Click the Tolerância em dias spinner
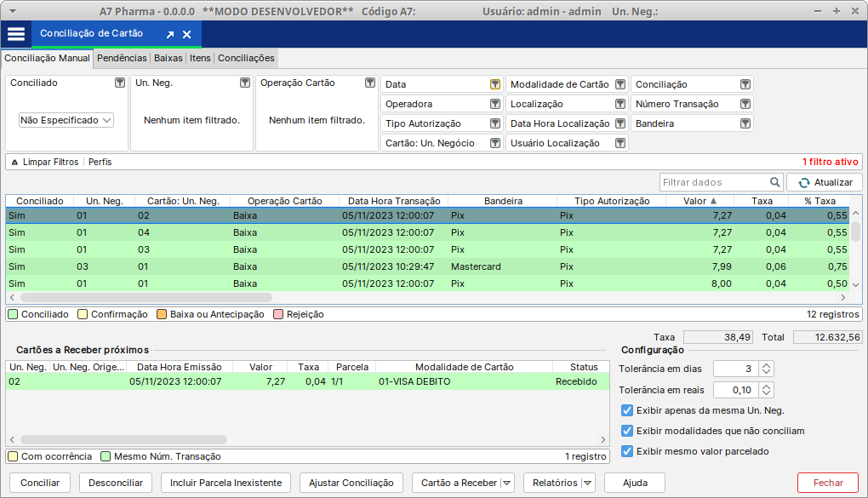 click(x=766, y=369)
